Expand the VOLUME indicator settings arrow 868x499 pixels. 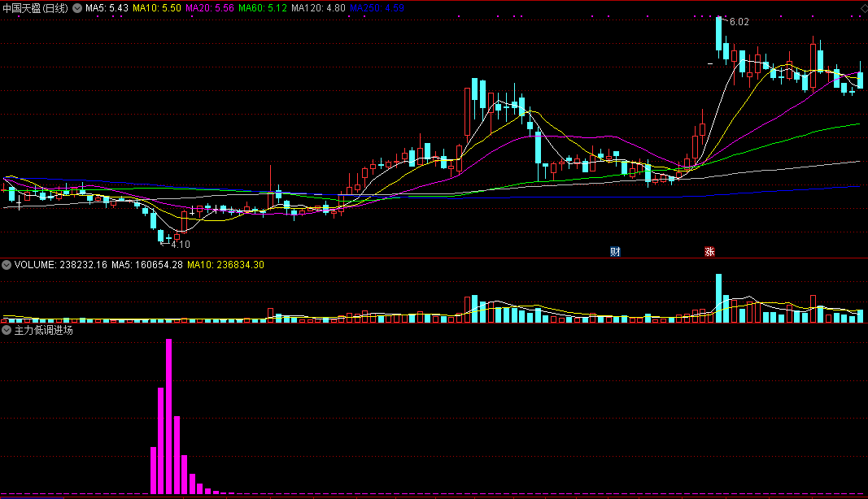pyautogui.click(x=7, y=265)
